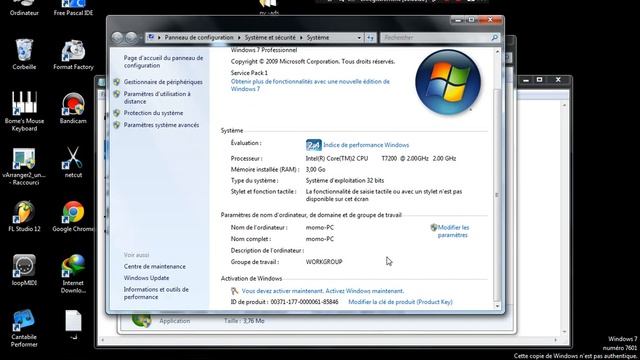Select Système breadcrumb item

tap(318, 38)
